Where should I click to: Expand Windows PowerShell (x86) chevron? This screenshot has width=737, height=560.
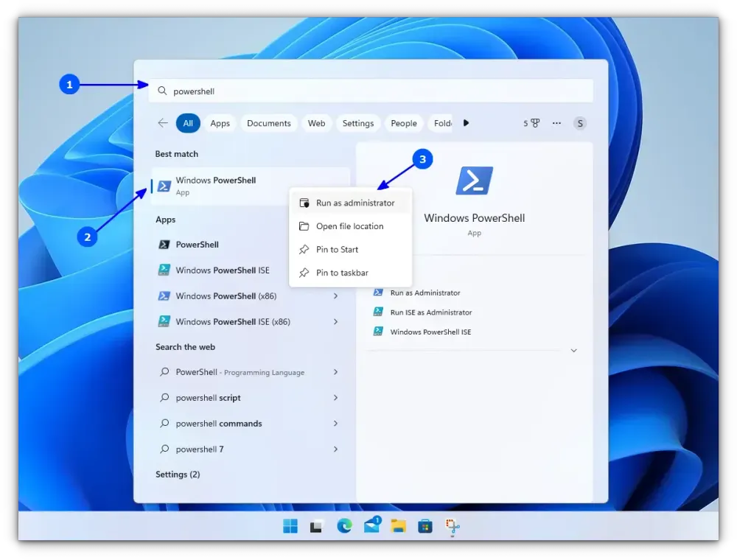click(335, 296)
